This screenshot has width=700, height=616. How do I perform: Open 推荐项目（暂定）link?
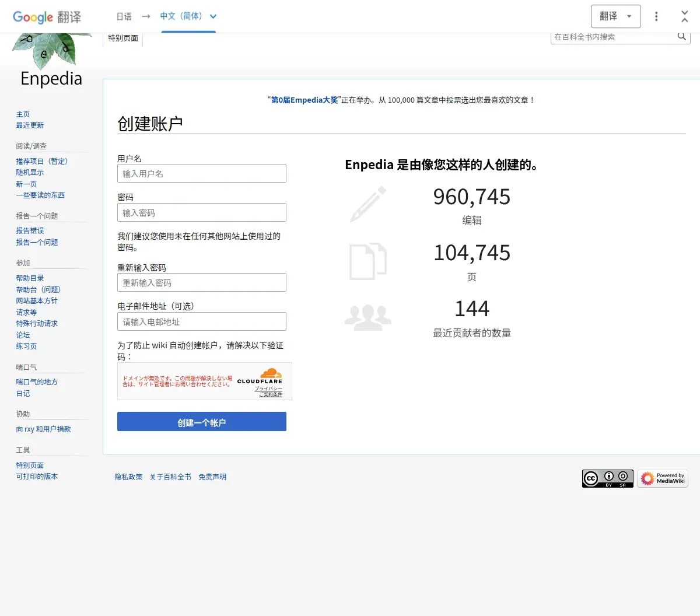coord(42,162)
